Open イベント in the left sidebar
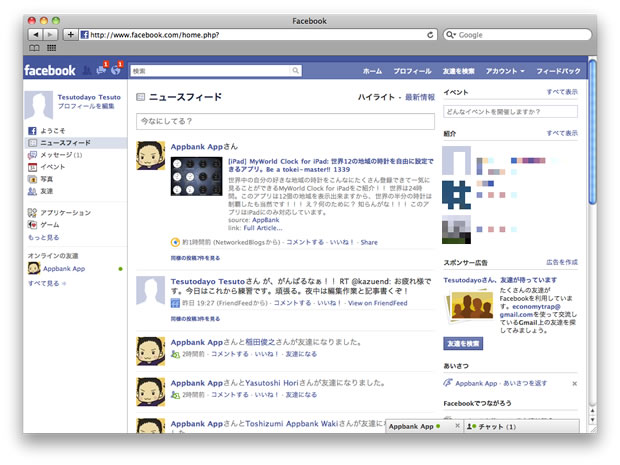Viewport: 620px width, 465px height. click(47, 167)
